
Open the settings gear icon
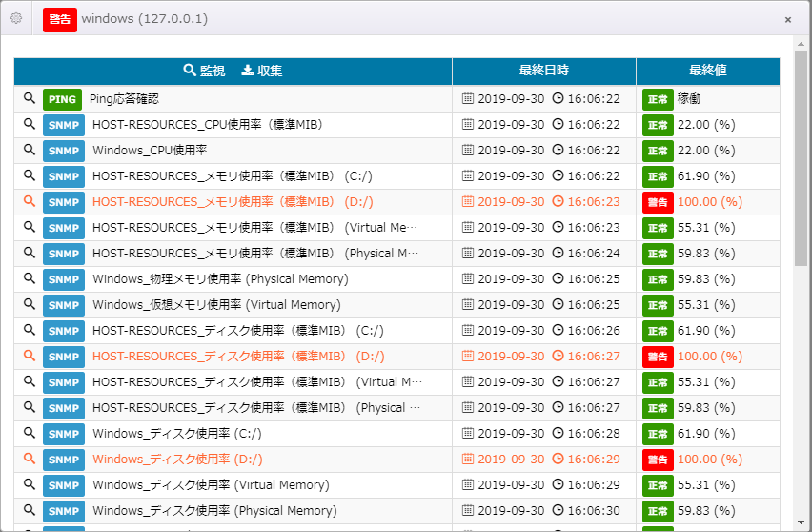point(16,18)
